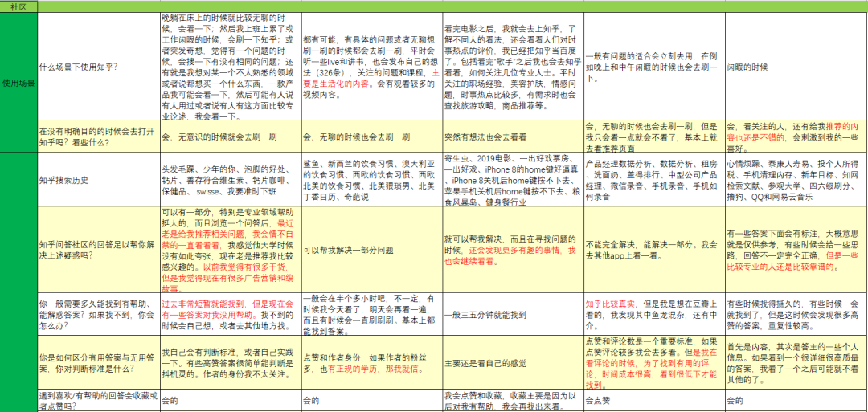
Task: Click the answer 我自己会有判断标准
Action: [231, 363]
